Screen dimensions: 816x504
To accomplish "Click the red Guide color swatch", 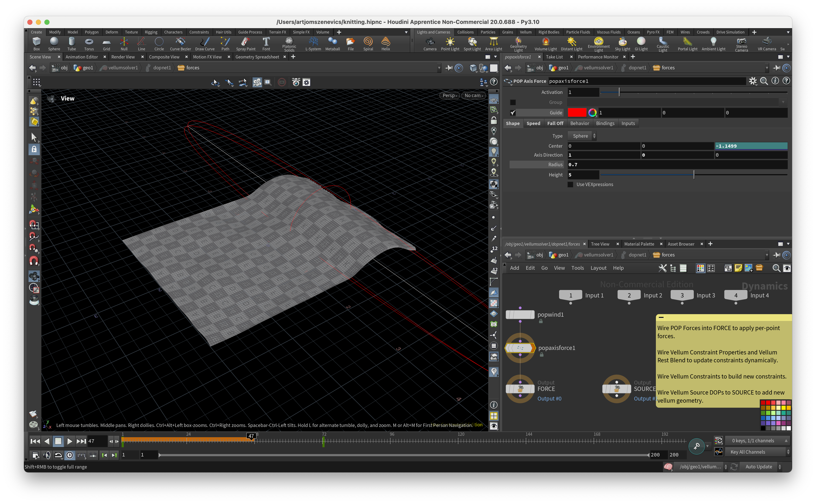I will [577, 113].
